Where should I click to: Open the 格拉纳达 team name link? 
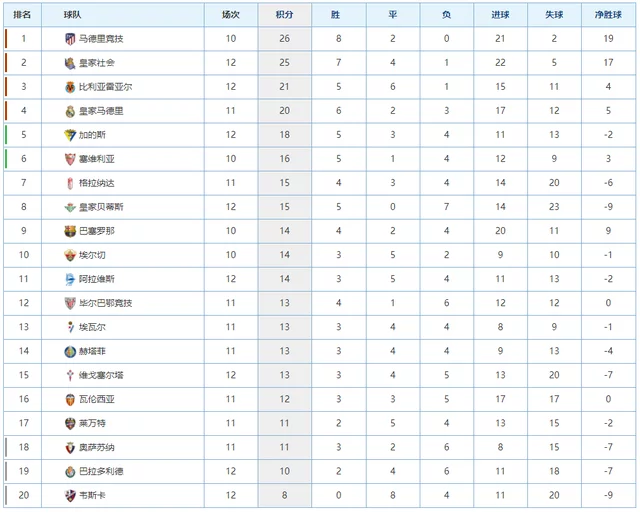click(x=97, y=183)
